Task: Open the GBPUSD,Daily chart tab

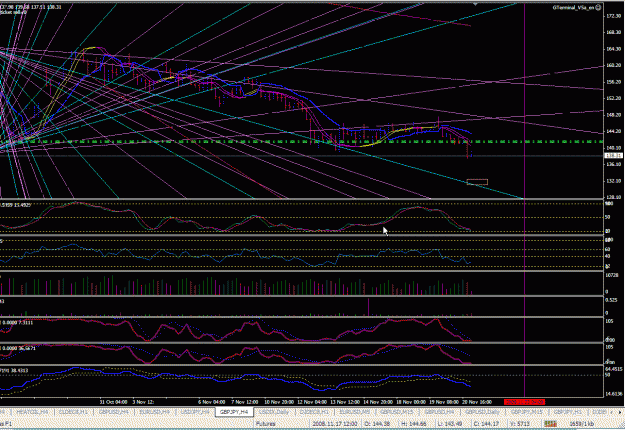Action: (482, 412)
